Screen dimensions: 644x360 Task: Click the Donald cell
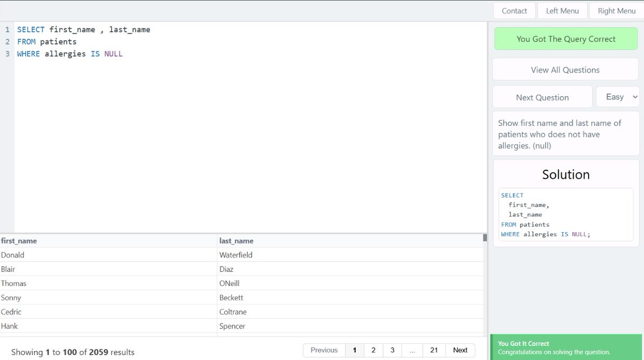[108, 255]
